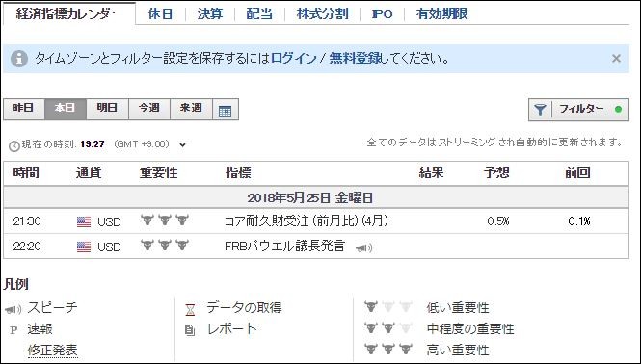Viewport: 641px width, 364px height.
Task: Click the 修正発表 legend text
Action: [53, 351]
